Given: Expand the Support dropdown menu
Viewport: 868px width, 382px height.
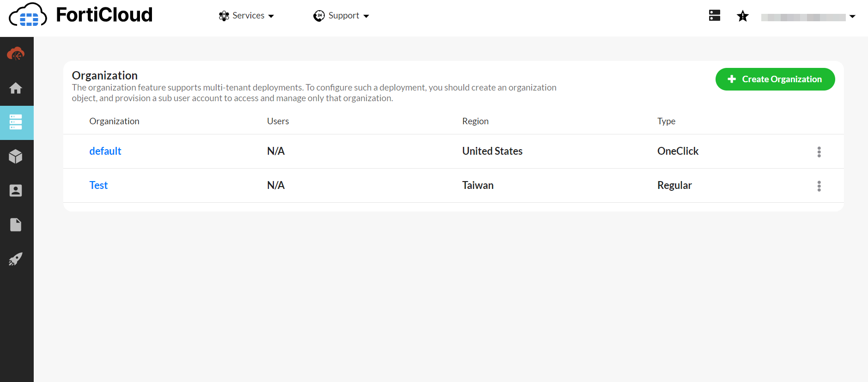Looking at the screenshot, I should pyautogui.click(x=341, y=16).
